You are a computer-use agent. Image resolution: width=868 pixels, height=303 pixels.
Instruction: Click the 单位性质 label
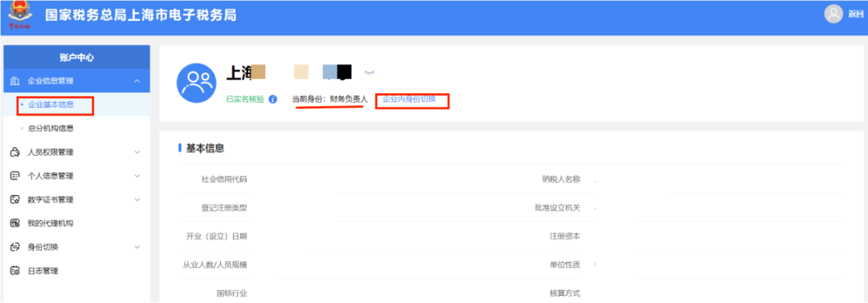tap(565, 264)
